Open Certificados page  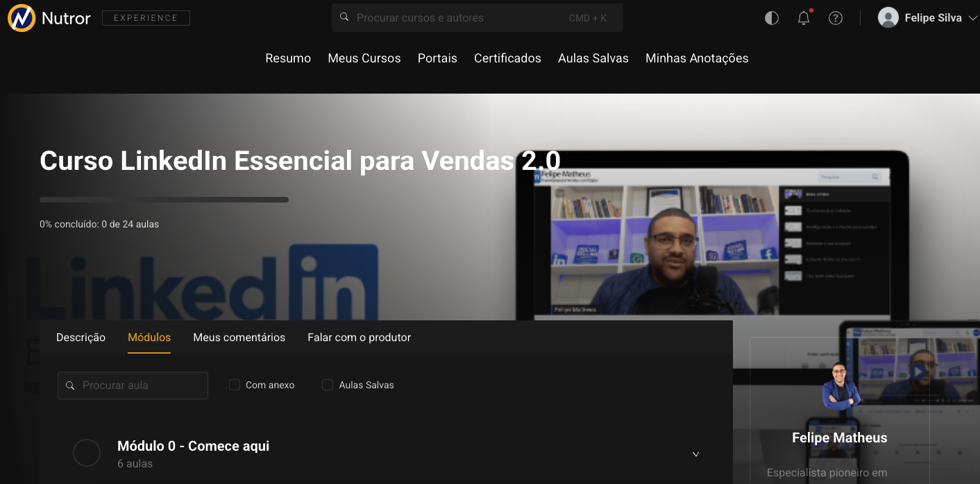(507, 58)
